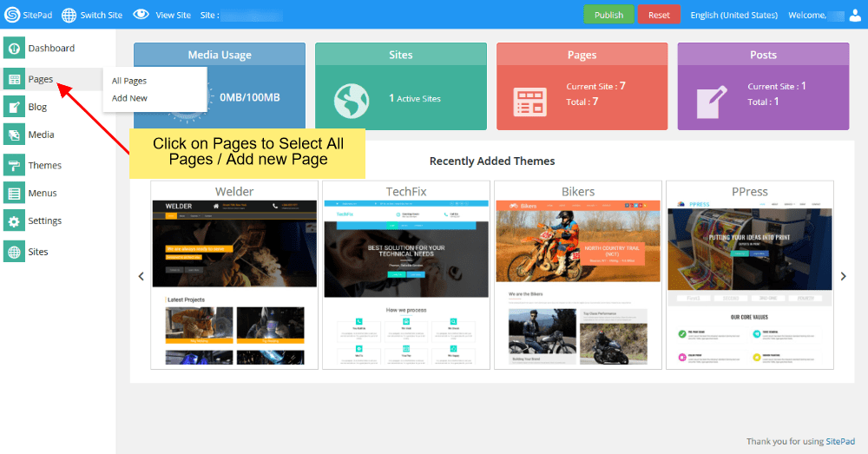Click the Media sidebar icon
868x454 pixels.
point(14,135)
